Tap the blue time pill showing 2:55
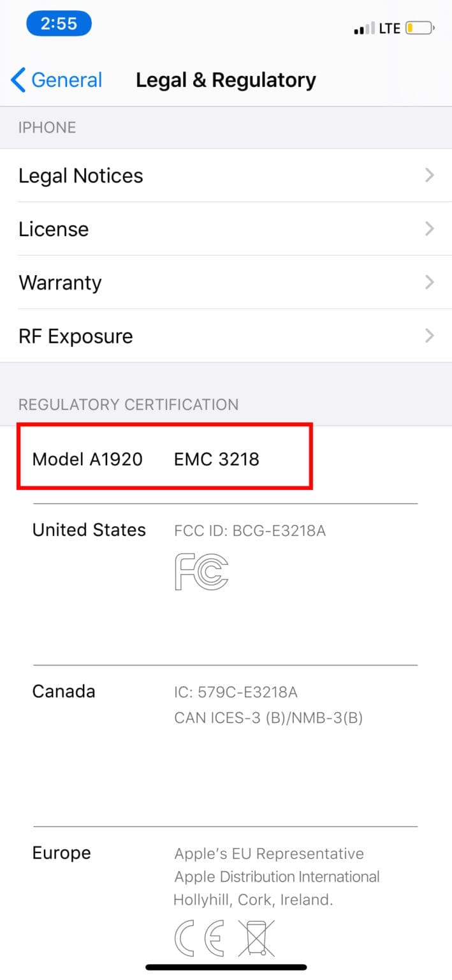This screenshot has width=452, height=980. click(x=59, y=23)
